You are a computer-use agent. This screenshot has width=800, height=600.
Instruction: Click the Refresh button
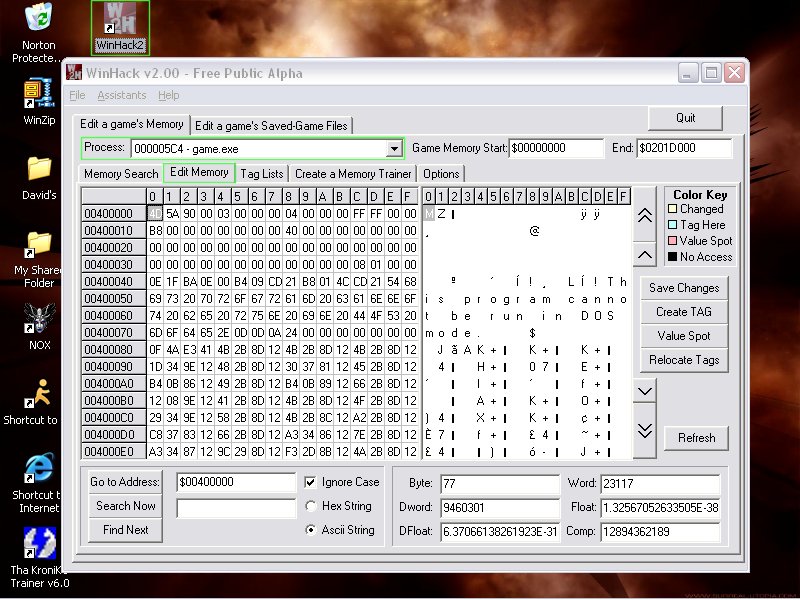pyautogui.click(x=696, y=438)
